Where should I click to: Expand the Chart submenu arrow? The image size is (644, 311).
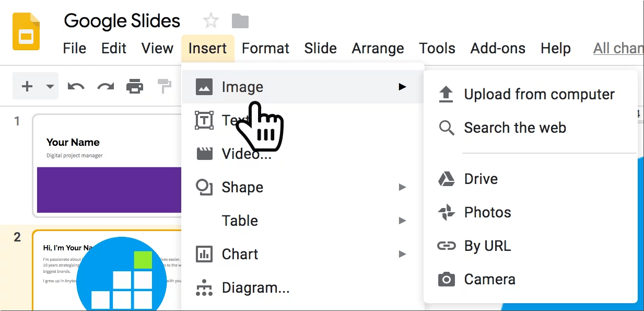402,254
